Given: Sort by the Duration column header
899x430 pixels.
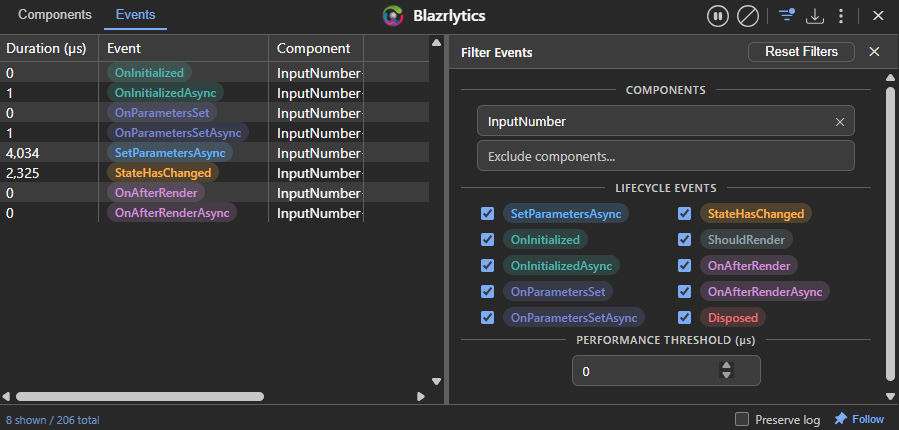Looking at the screenshot, I should [49, 49].
